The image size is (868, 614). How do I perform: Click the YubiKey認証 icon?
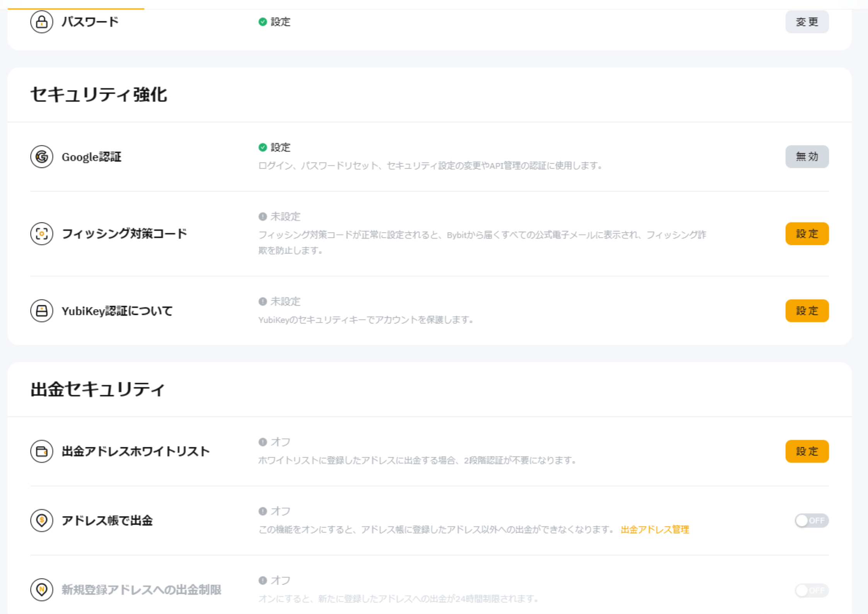click(x=41, y=311)
